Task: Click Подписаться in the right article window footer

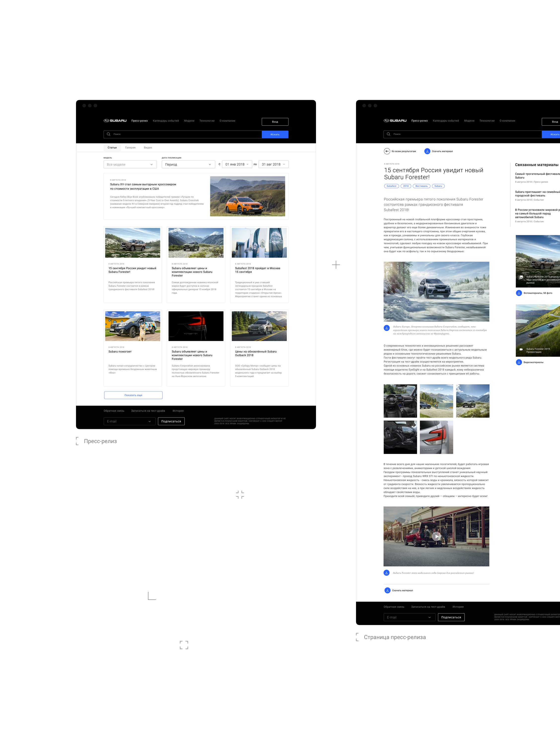Action: pyautogui.click(x=451, y=617)
